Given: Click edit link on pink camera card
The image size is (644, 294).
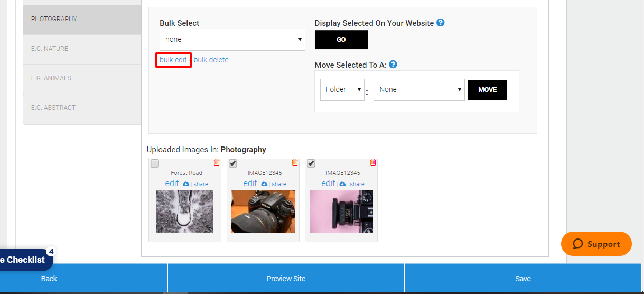Looking at the screenshot, I should pyautogui.click(x=328, y=183).
